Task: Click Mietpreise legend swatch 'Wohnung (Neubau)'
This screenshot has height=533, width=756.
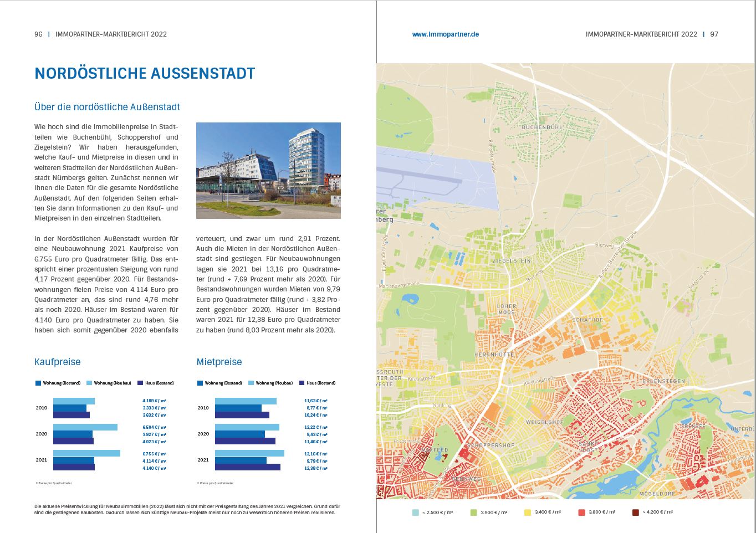Action: point(251,383)
